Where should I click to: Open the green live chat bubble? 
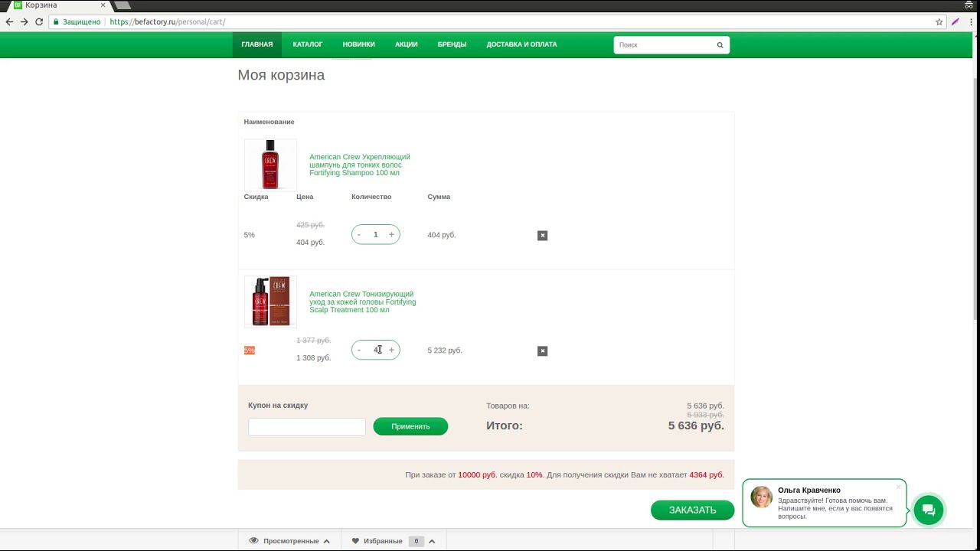[928, 510]
